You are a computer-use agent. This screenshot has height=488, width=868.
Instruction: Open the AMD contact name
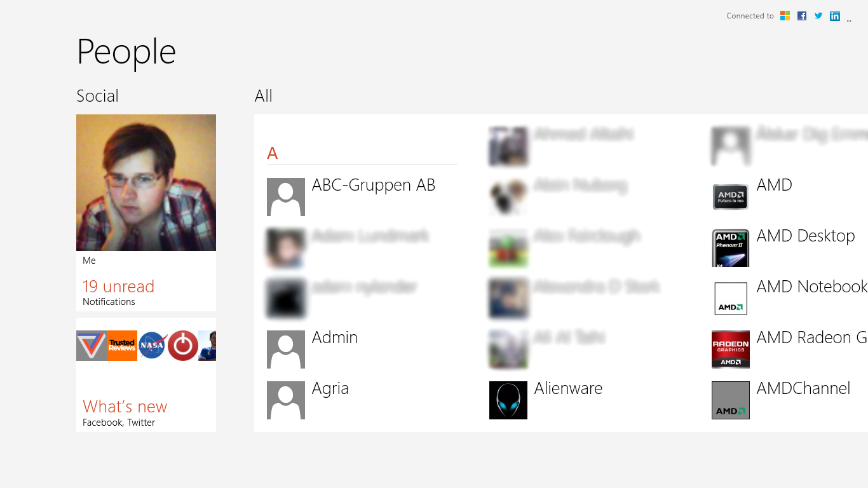pos(775,185)
